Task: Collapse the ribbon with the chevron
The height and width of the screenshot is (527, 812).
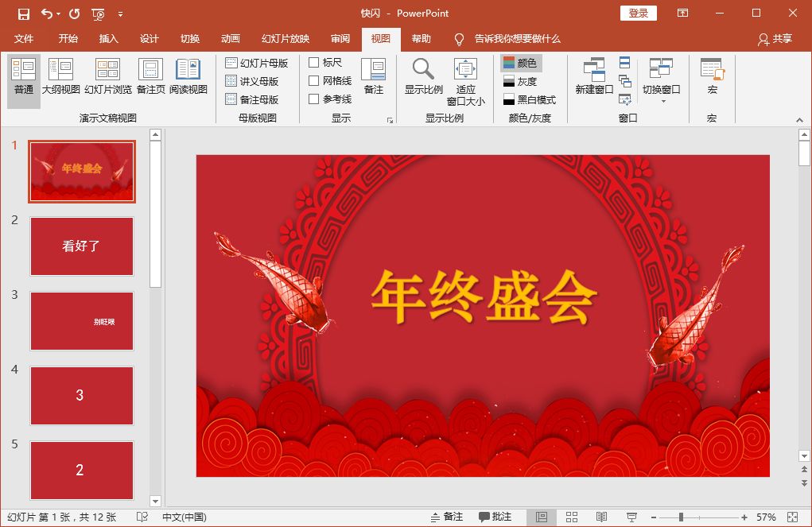Action: tap(799, 120)
